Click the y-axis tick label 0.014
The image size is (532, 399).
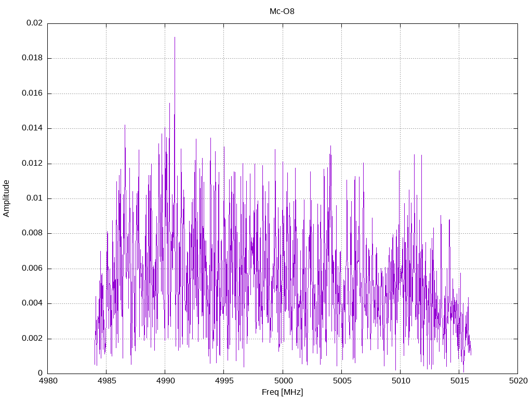pos(32,128)
